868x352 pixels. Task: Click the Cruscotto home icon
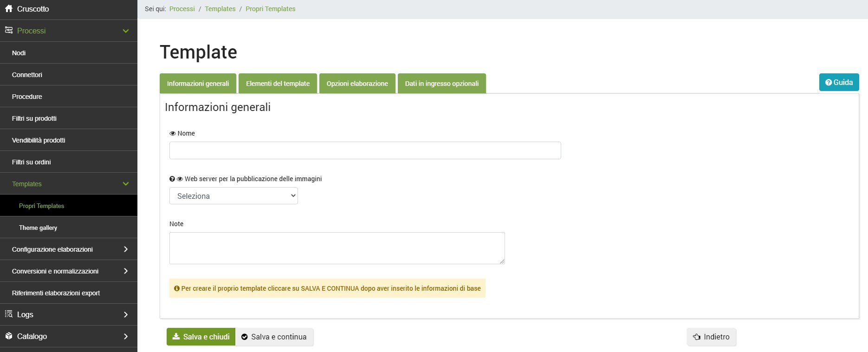(x=9, y=9)
